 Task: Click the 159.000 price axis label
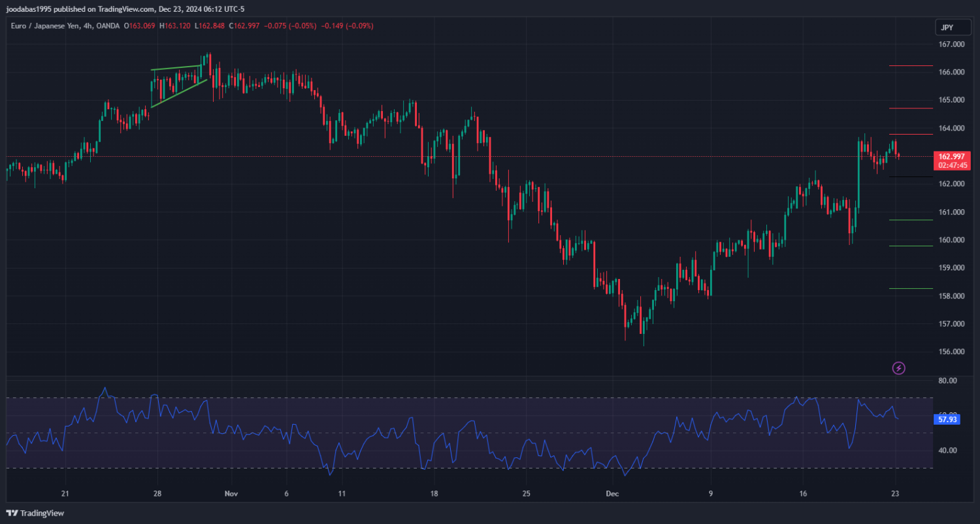coord(952,268)
